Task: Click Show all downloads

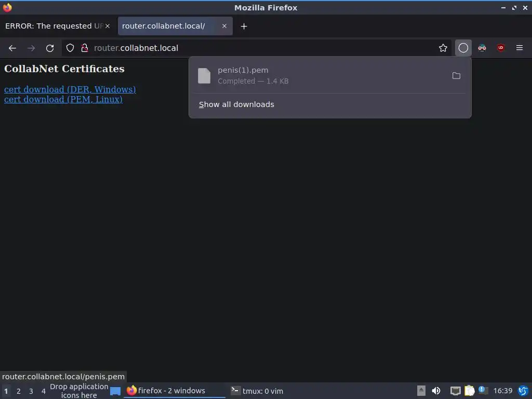Action: (x=236, y=104)
